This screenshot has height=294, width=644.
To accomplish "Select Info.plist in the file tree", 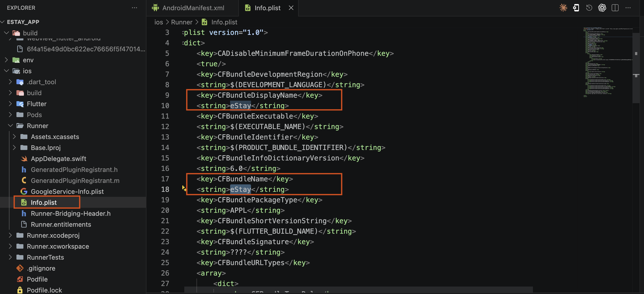I will 44,202.
